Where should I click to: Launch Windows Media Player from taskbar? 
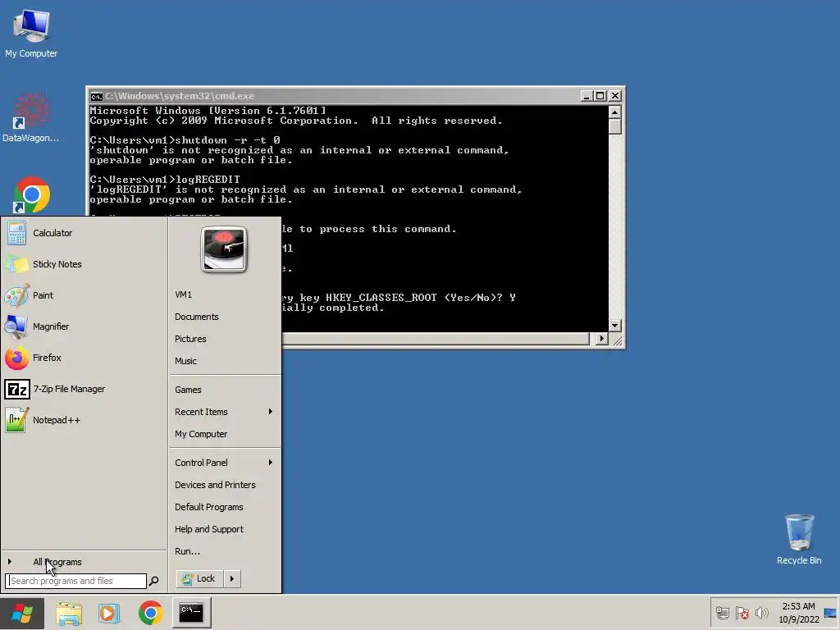(109, 613)
